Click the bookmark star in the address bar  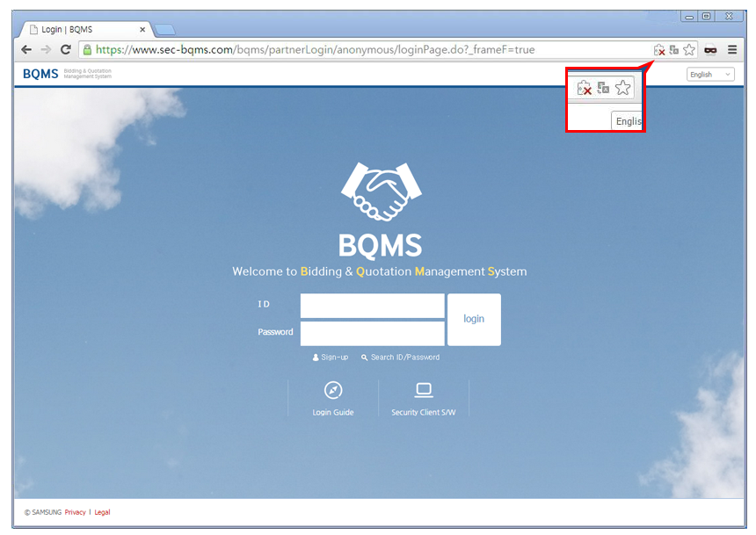pos(689,50)
